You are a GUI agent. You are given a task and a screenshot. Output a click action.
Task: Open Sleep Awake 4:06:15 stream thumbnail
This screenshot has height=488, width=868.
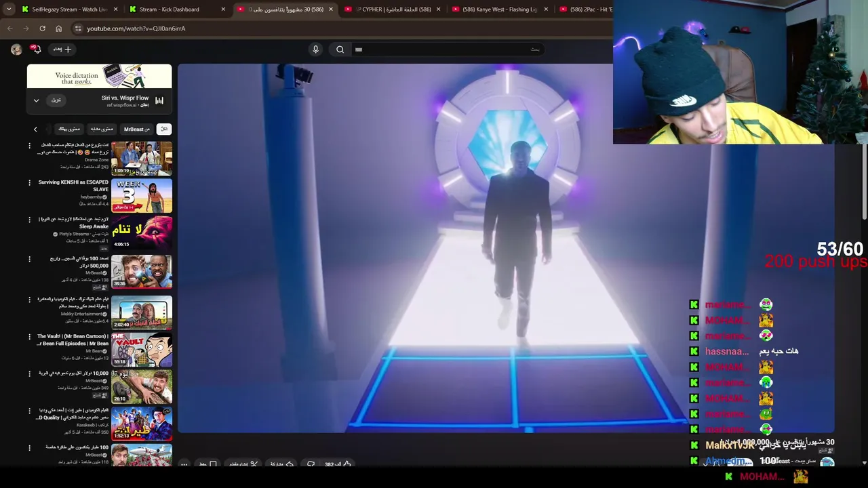click(142, 232)
